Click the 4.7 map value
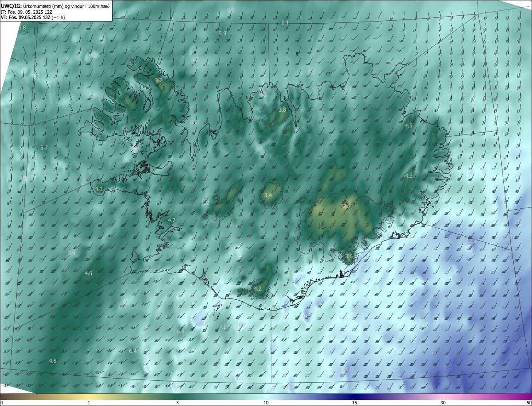 pyautogui.click(x=172, y=220)
